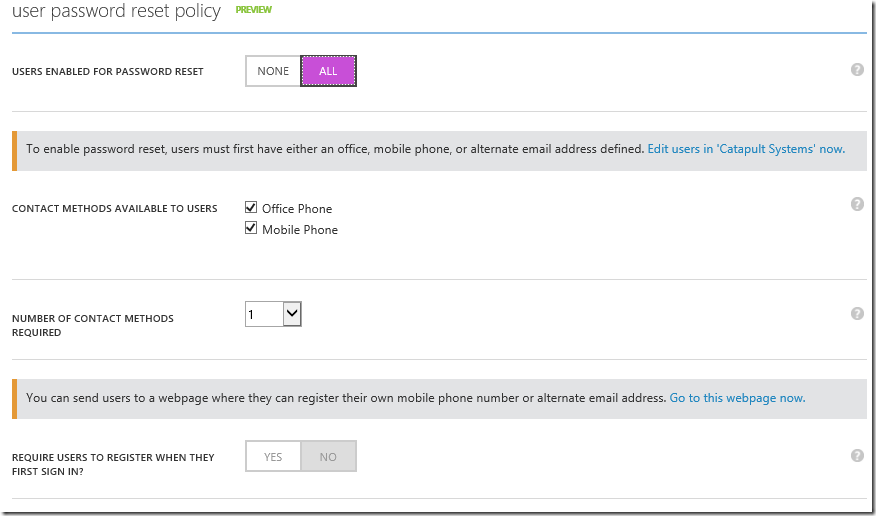This screenshot has width=876, height=516.
Task: Open help icon for Require Users to Register
Action: (857, 455)
